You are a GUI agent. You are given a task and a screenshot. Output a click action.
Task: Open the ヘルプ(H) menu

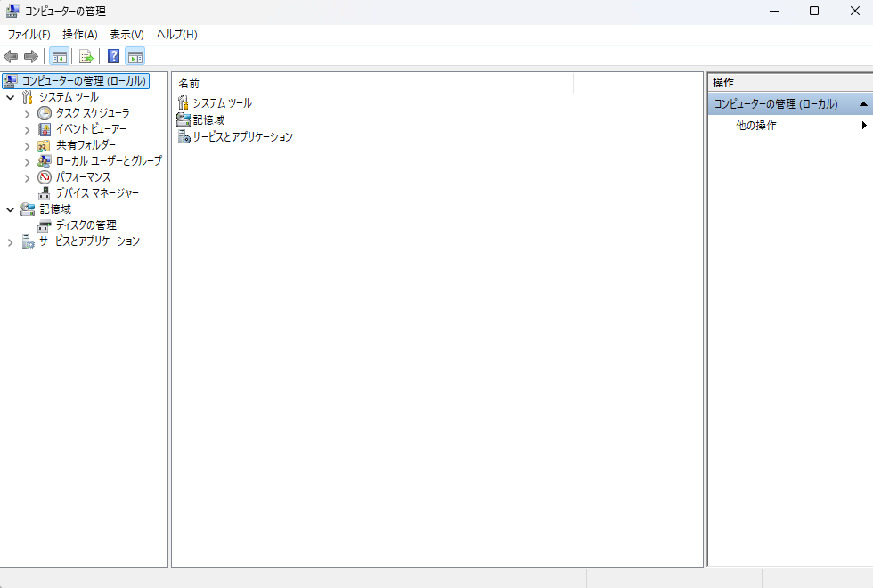(177, 35)
